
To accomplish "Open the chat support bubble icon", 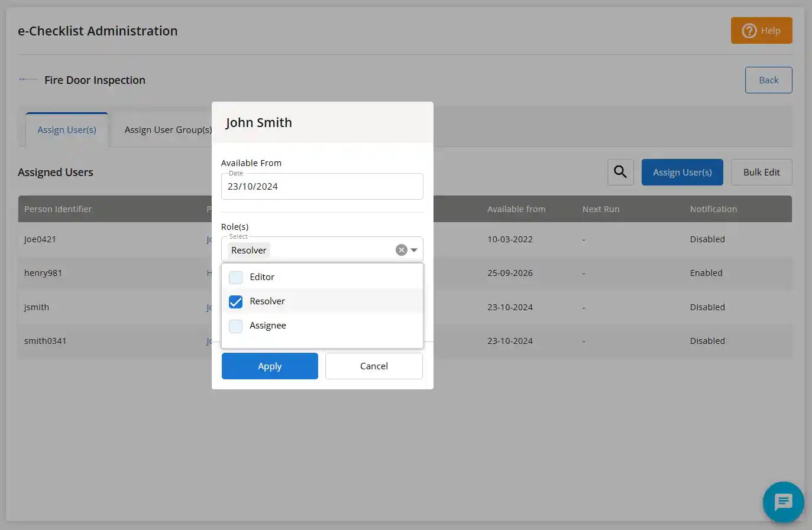I will 783,502.
